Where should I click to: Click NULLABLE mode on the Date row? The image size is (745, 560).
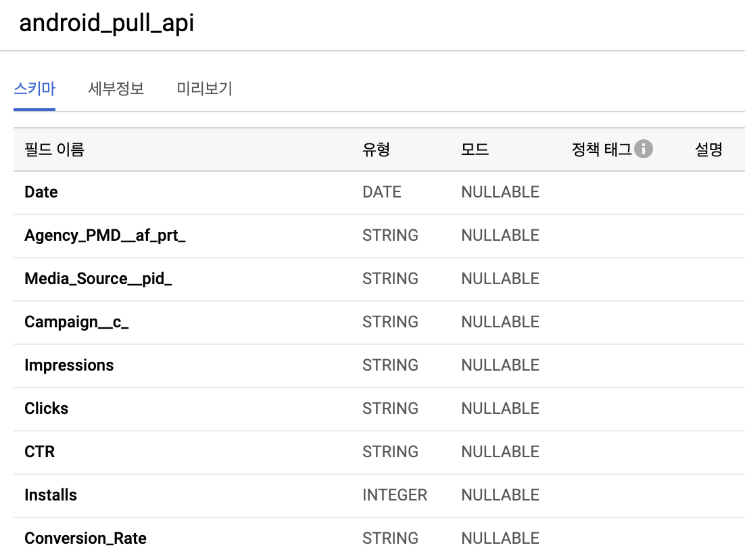point(500,192)
